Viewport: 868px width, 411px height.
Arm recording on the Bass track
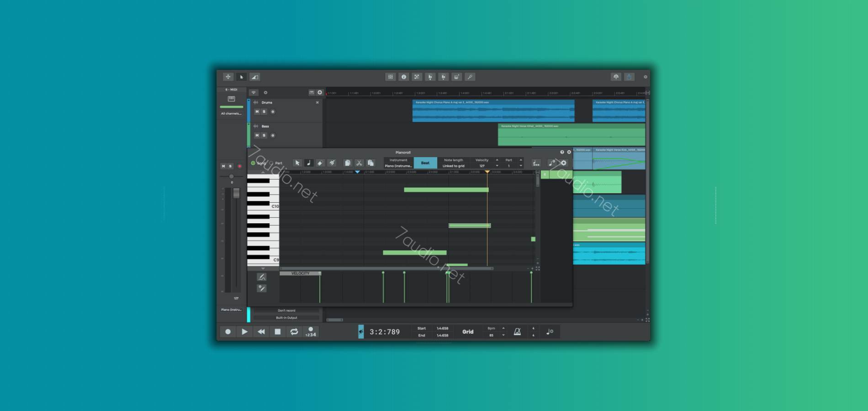pyautogui.click(x=273, y=135)
